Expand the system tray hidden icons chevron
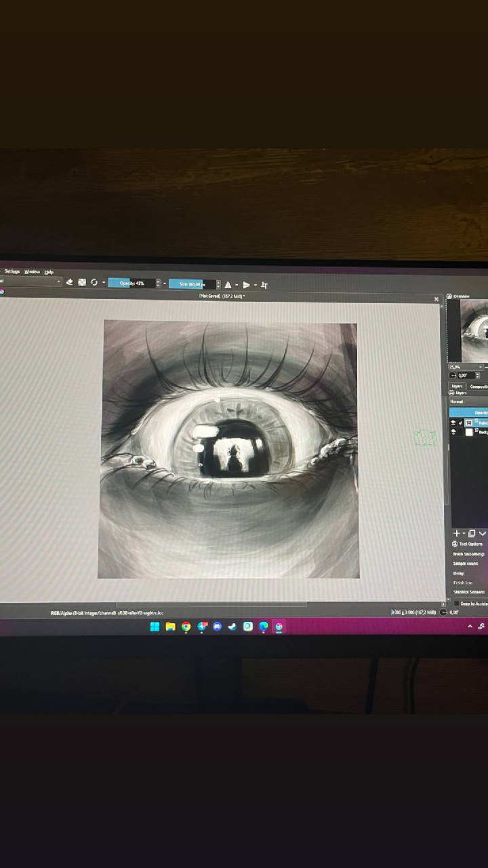The image size is (488, 868). [470, 626]
